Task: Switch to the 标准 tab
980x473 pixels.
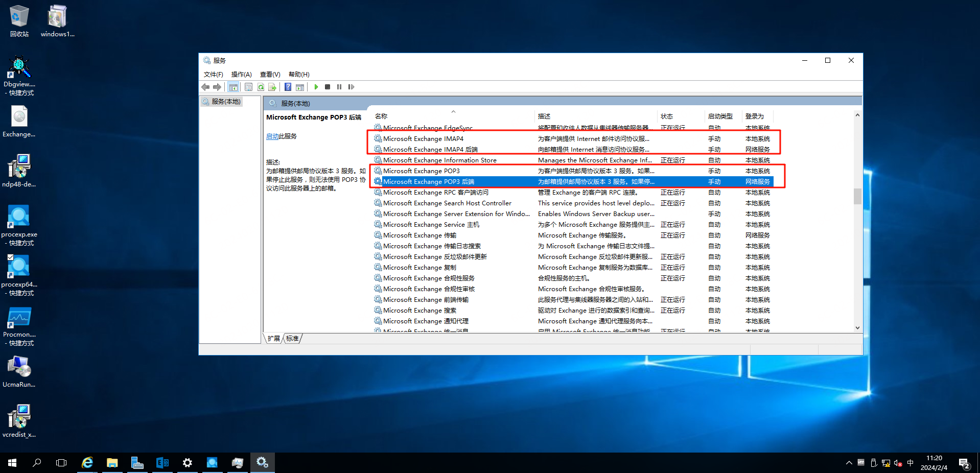Action: (292, 339)
